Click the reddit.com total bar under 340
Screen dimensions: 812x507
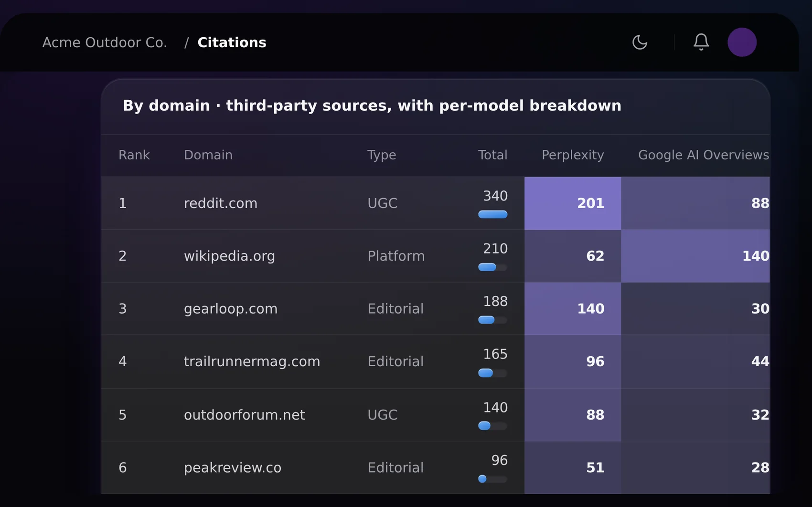pos(493,214)
